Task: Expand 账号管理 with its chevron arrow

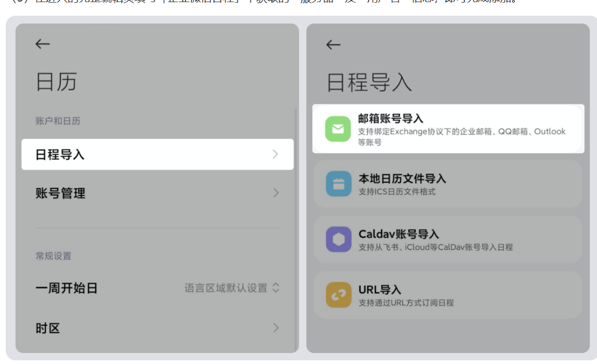Action: [276, 193]
